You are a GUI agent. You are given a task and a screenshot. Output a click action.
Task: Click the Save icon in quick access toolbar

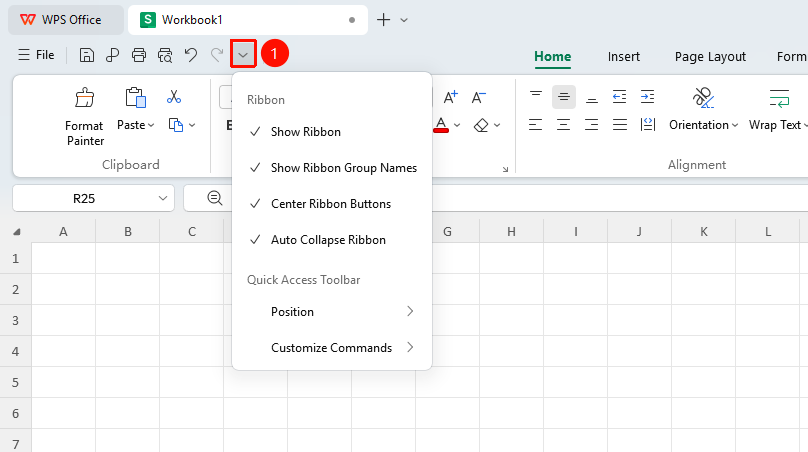87,55
